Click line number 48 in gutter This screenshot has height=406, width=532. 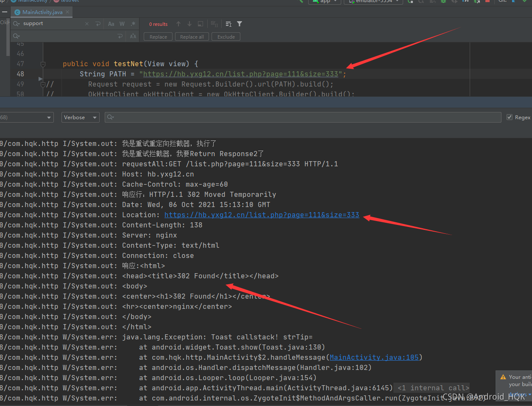(x=20, y=74)
